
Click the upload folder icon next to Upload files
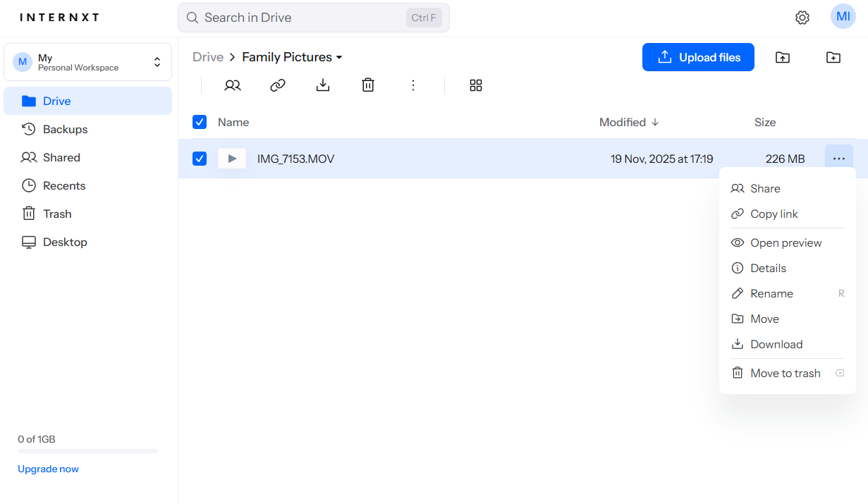[x=782, y=57]
